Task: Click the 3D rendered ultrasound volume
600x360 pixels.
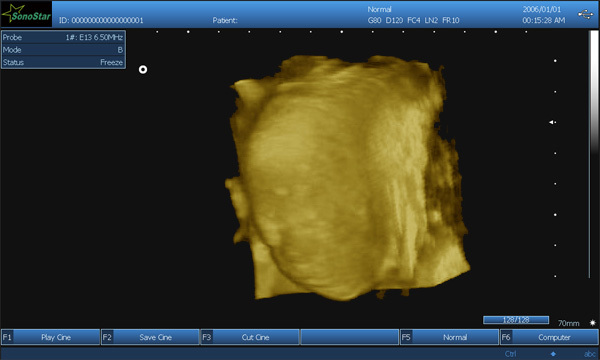Action: 346,178
